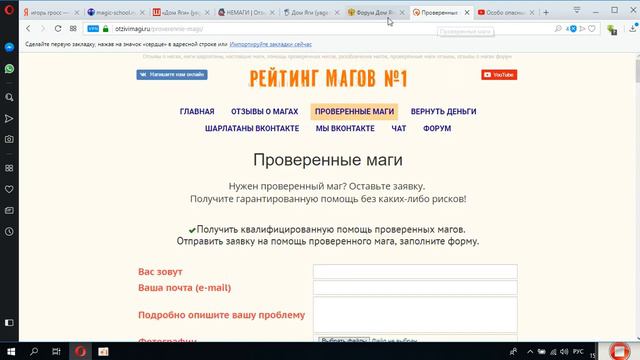Switch input language 'РУС' in tray
640x360 pixels.
pyautogui.click(x=578, y=351)
